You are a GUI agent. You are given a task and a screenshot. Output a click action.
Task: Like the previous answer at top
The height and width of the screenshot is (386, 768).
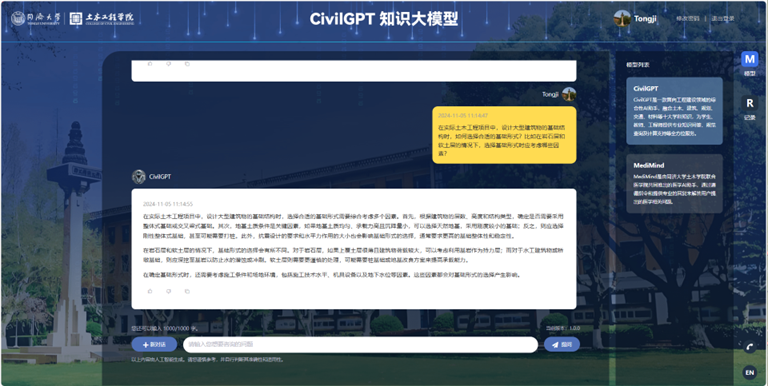pyautogui.click(x=150, y=64)
